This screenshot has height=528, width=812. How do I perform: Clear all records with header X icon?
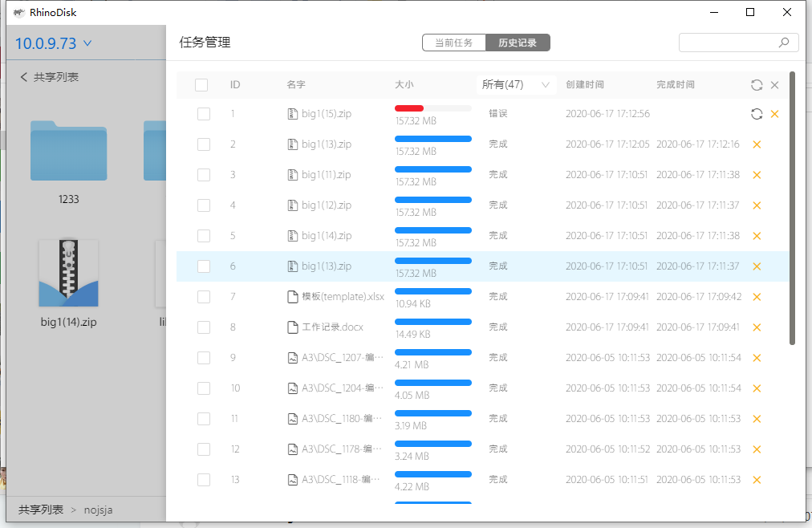(x=774, y=85)
